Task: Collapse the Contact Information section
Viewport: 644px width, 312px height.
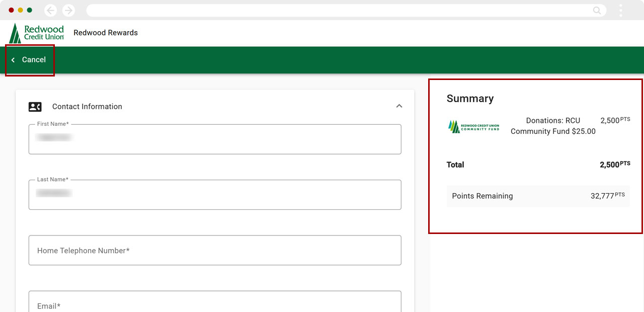Action: [x=399, y=106]
